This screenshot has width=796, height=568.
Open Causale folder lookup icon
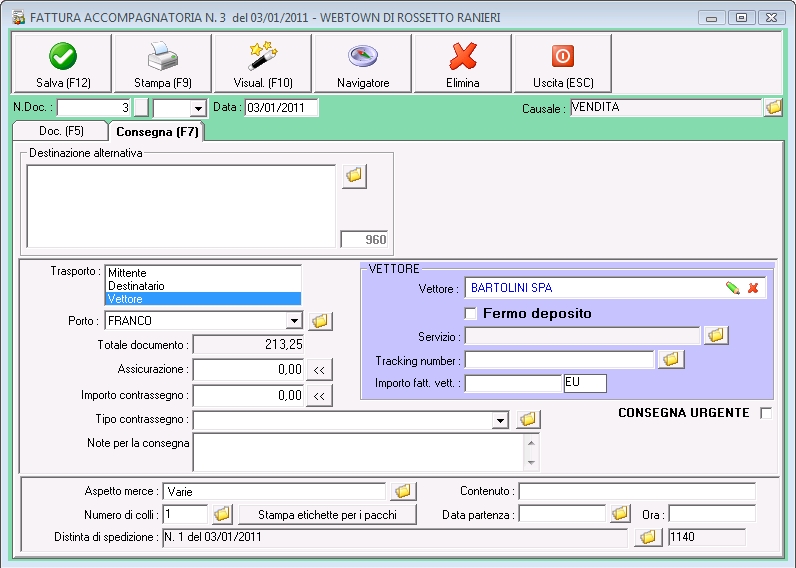[x=773, y=107]
